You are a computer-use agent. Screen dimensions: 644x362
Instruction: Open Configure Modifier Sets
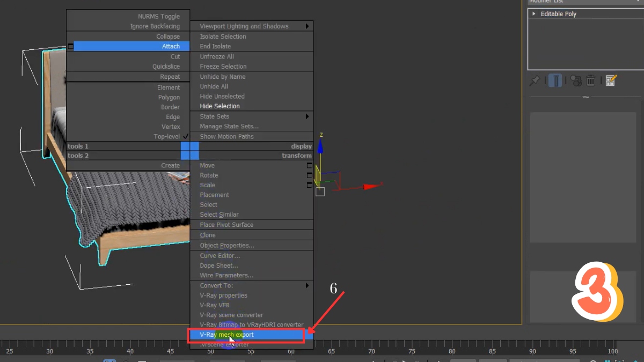point(611,80)
